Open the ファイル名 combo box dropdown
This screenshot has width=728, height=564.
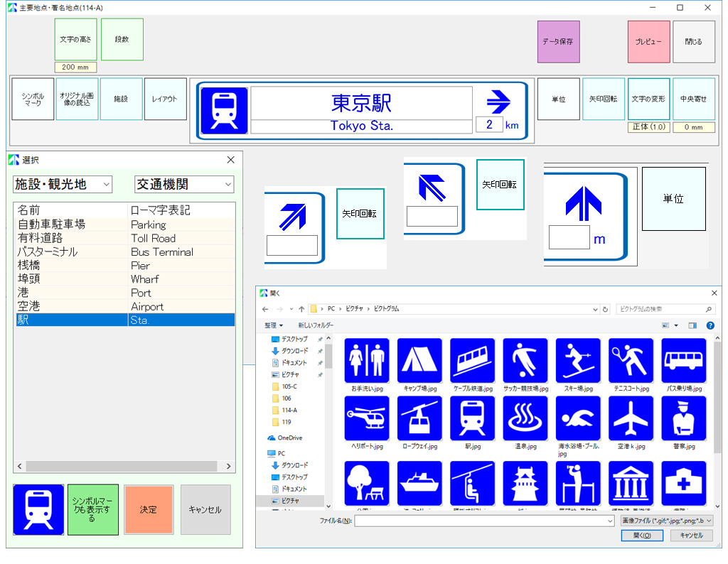(611, 521)
